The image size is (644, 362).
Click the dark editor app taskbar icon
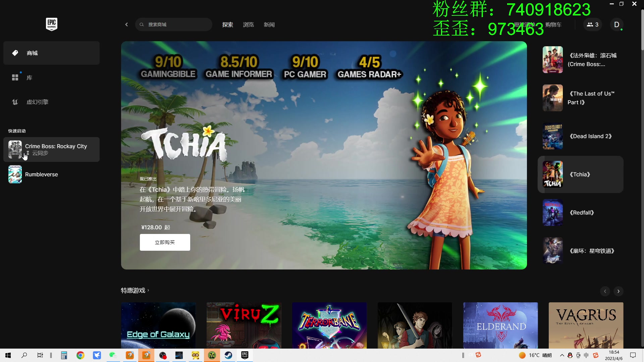point(179,355)
